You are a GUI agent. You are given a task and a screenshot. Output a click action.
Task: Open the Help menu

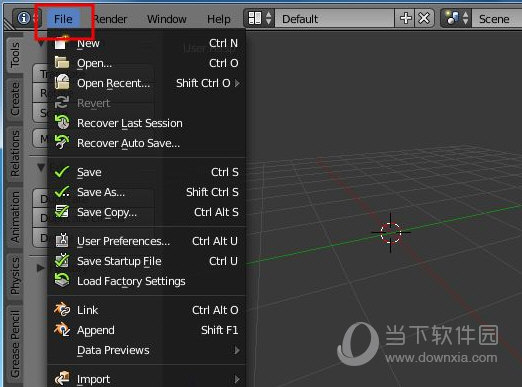point(219,19)
